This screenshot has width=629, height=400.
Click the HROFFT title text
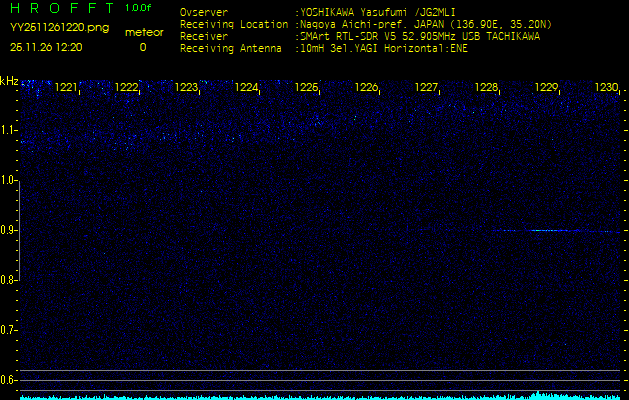60,9
